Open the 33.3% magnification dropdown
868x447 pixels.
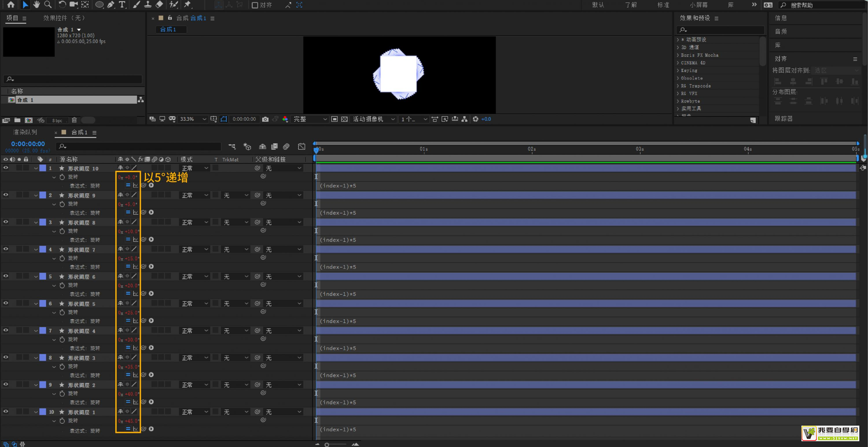pyautogui.click(x=193, y=119)
